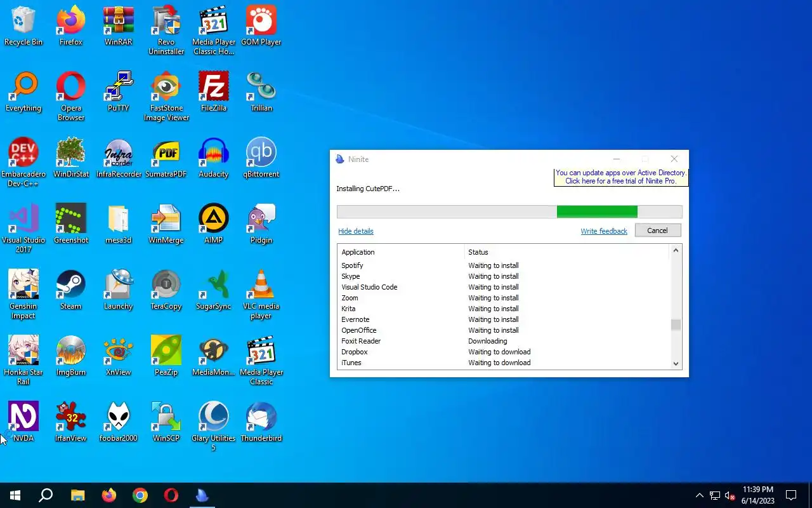Select the PeaZip desktop icon

point(166,356)
